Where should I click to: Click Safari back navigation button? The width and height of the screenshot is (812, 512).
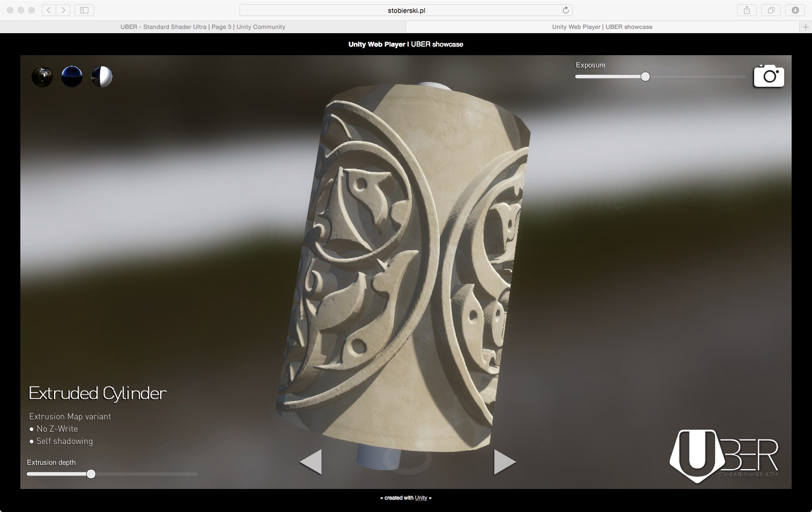49,10
